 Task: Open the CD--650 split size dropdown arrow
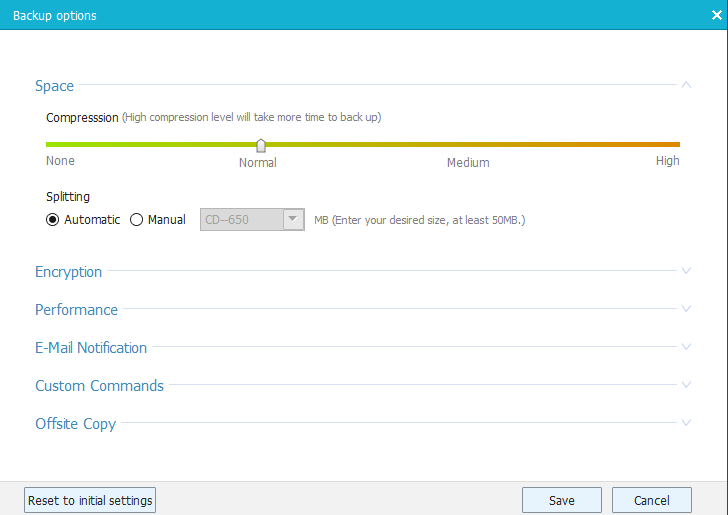pos(293,219)
